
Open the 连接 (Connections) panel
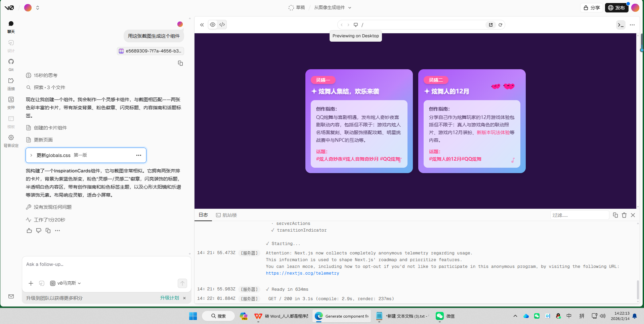click(11, 83)
